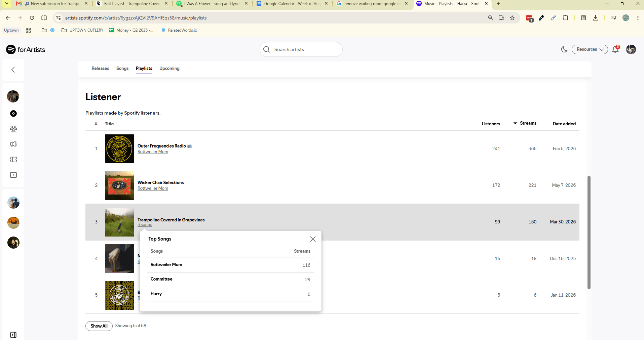644x340 pixels.
Task: Open the tickets icon in sidebar
Action: [x=13, y=160]
